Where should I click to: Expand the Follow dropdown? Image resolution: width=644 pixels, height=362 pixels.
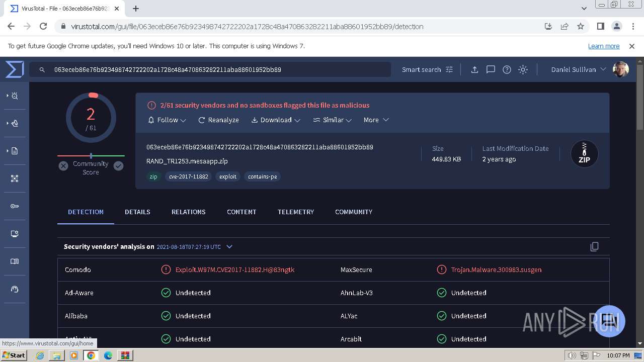click(167, 120)
